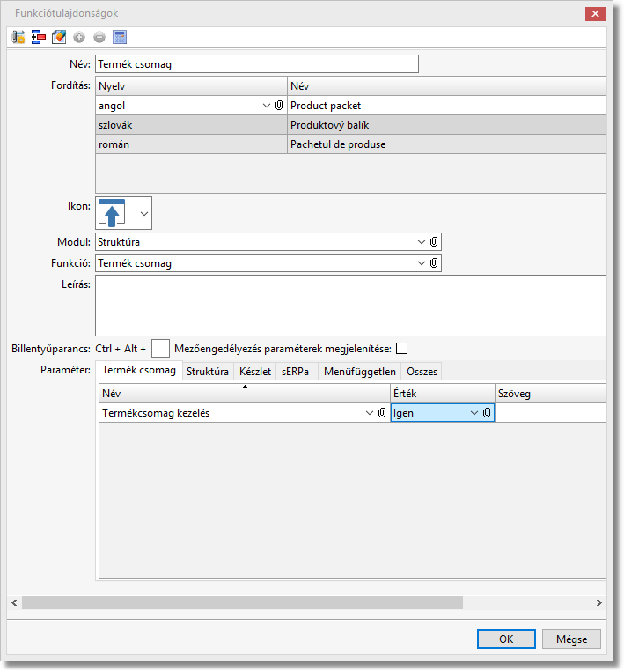The width and height of the screenshot is (624, 672).
Task: Click the Név column header in Fordítás table
Action: [447, 86]
